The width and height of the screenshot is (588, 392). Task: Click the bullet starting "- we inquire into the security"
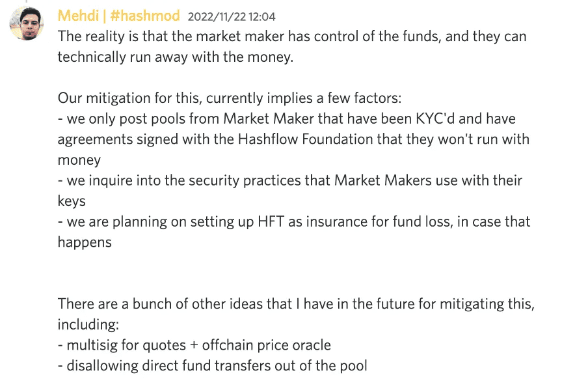click(289, 180)
